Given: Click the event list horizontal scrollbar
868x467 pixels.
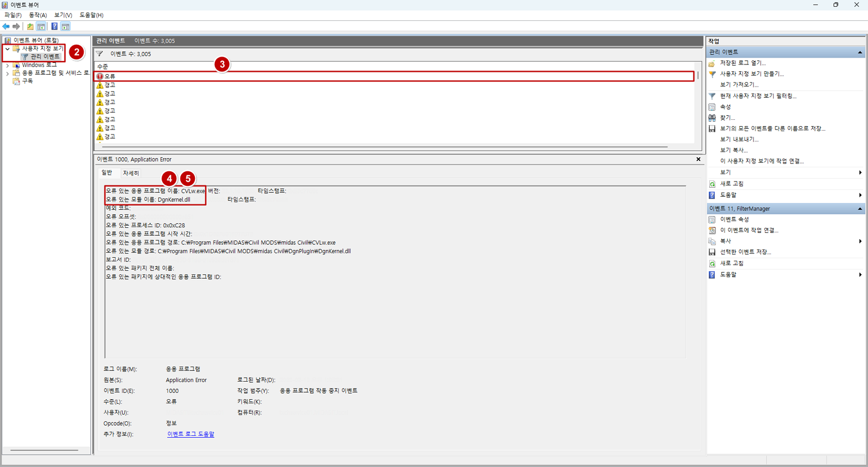Looking at the screenshot, I should click(382, 147).
